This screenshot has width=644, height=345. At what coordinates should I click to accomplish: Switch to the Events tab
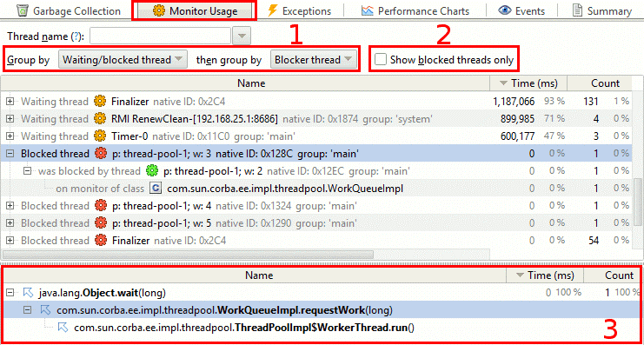521,11
